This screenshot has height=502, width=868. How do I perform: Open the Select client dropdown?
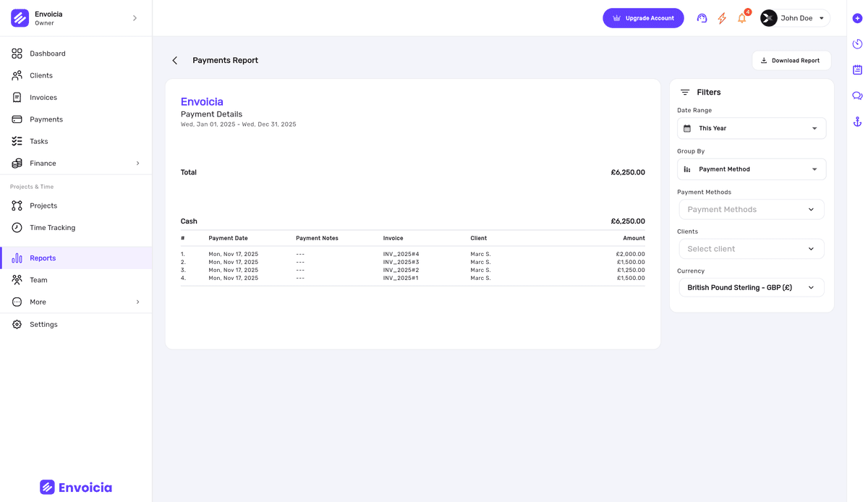[751, 248]
